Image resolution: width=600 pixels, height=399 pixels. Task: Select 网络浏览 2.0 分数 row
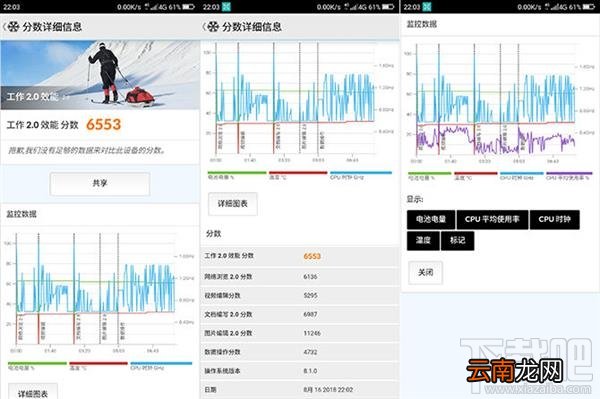pos(300,276)
